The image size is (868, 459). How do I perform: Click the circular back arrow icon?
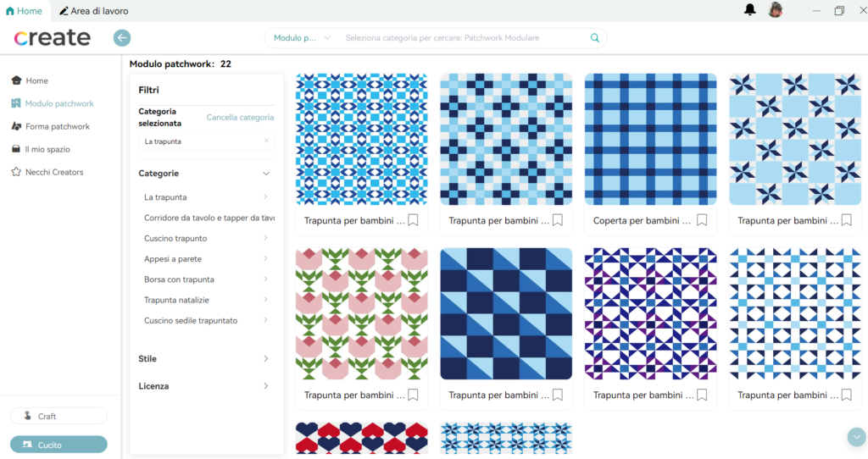(122, 38)
